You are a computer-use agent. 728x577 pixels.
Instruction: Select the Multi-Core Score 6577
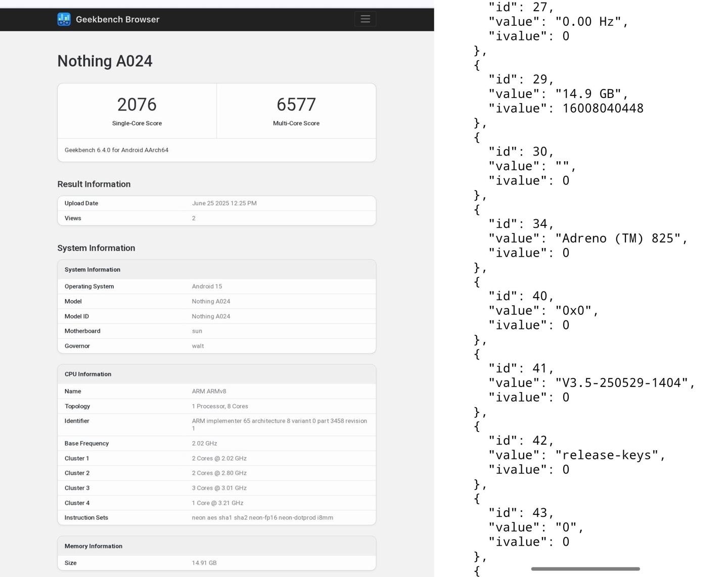click(296, 105)
